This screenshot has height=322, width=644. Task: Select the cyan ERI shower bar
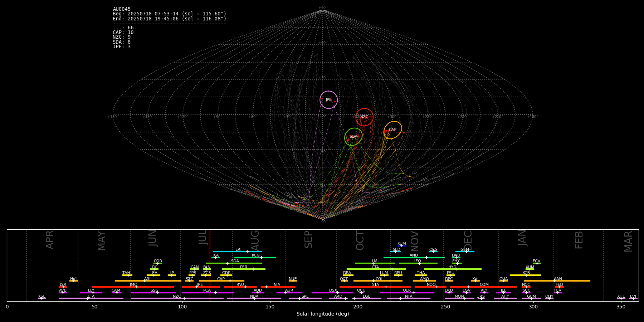(238, 252)
